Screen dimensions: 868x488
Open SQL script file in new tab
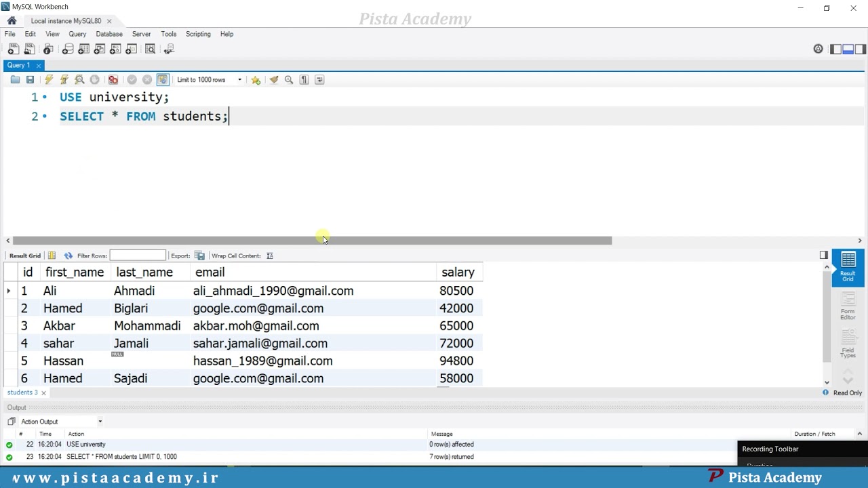point(29,49)
